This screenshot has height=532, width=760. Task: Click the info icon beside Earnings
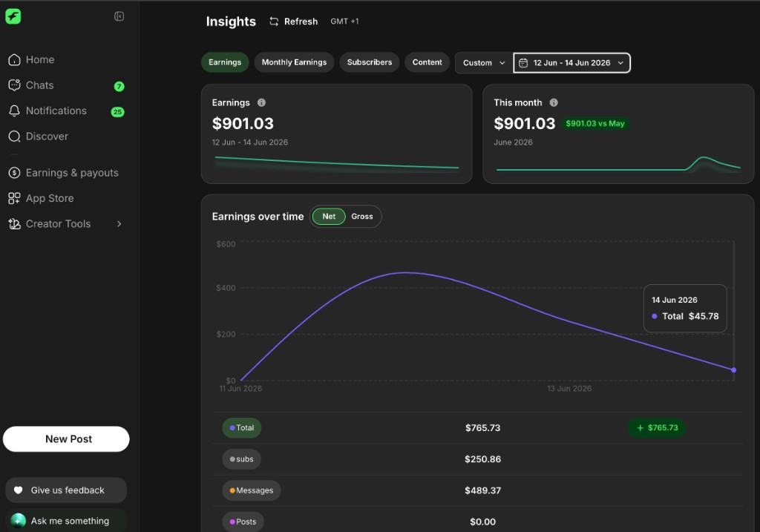pos(261,102)
